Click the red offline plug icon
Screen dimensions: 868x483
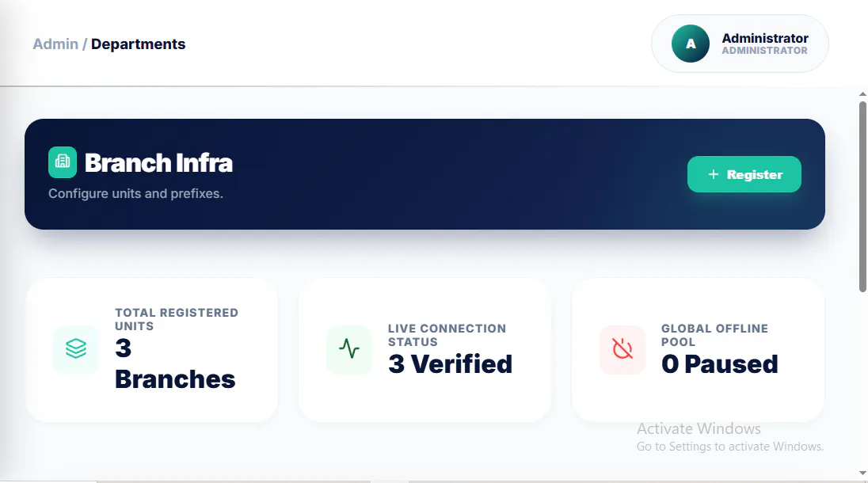(622, 349)
